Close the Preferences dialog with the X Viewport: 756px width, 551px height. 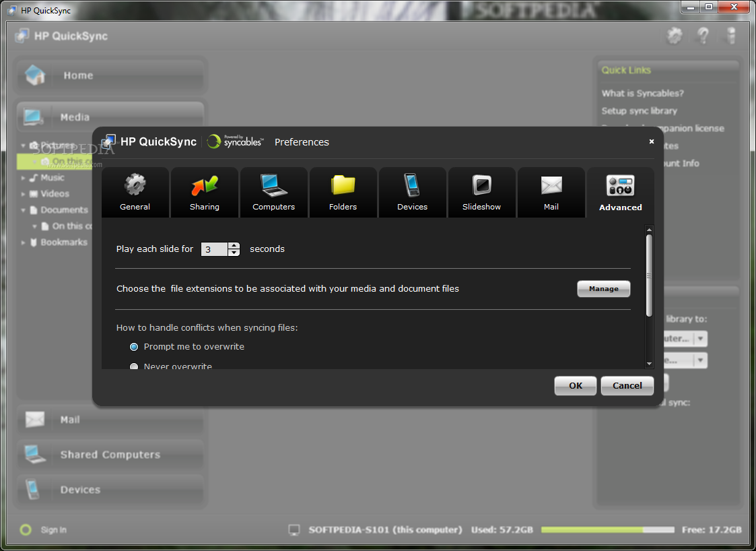pos(652,141)
